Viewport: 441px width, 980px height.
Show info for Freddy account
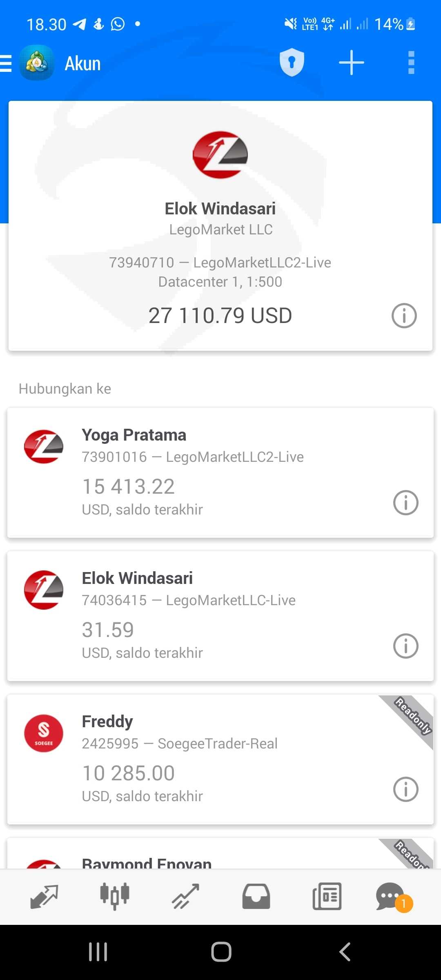coord(405,789)
